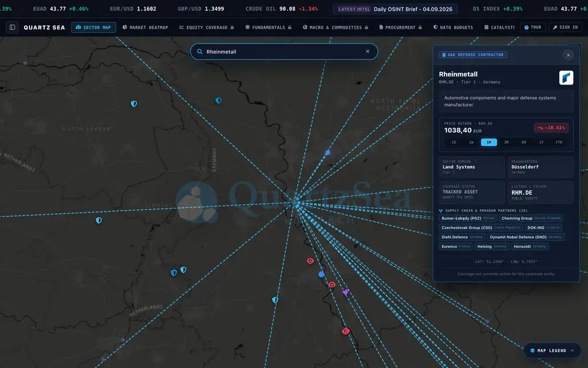The height and width of the screenshot is (368, 588).
Task: Click the Map Legend layers icon
Action: coord(532,350)
